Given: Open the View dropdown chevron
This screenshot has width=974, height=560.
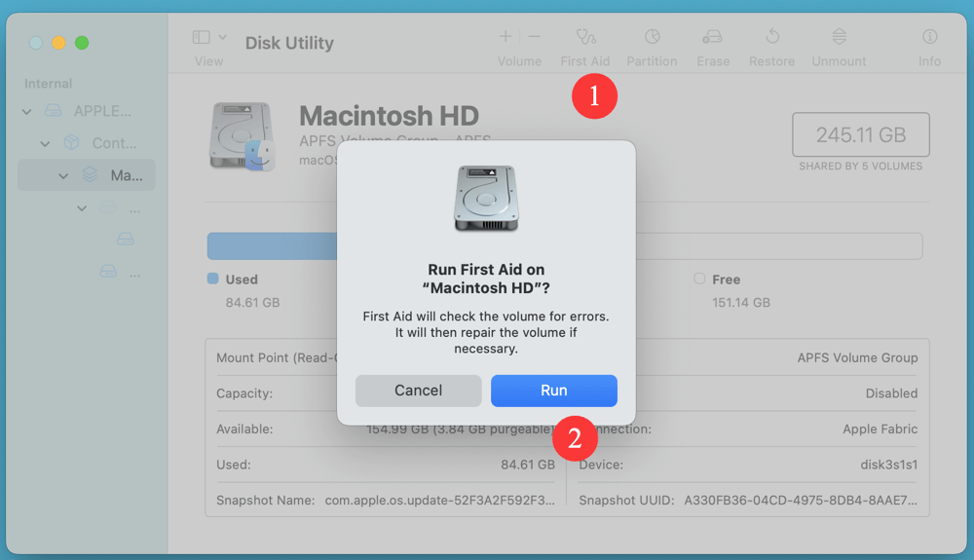Looking at the screenshot, I should (x=222, y=37).
